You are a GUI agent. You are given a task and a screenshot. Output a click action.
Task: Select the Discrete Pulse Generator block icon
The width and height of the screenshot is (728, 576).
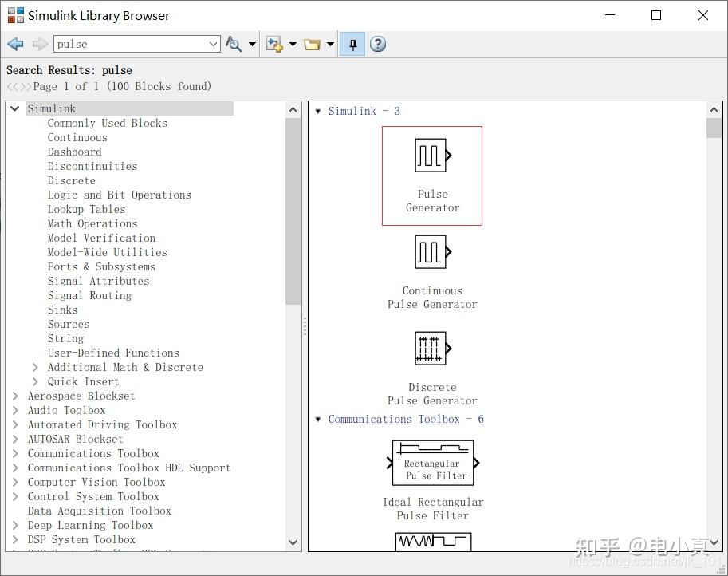pyautogui.click(x=432, y=349)
